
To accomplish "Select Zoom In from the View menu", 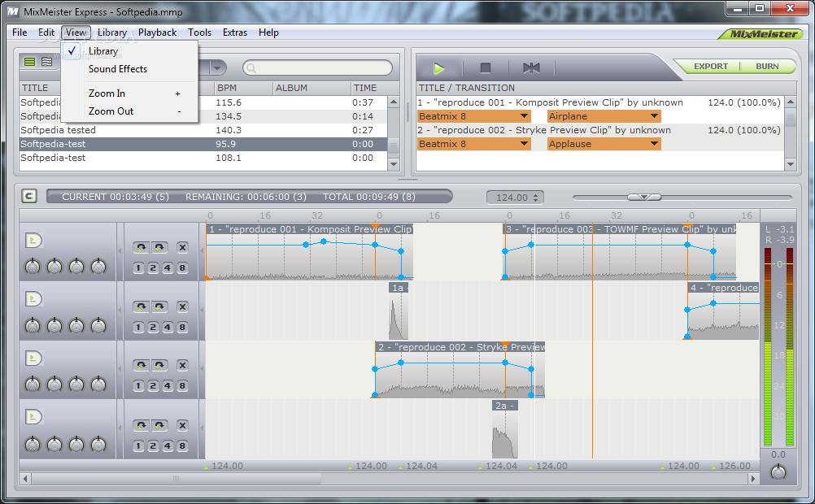I will click(129, 93).
